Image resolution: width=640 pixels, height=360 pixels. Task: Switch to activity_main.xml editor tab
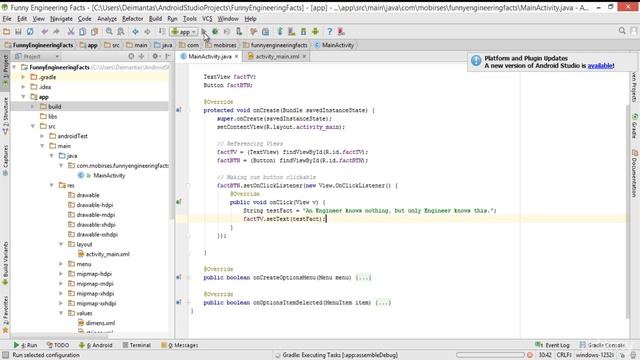(x=277, y=56)
